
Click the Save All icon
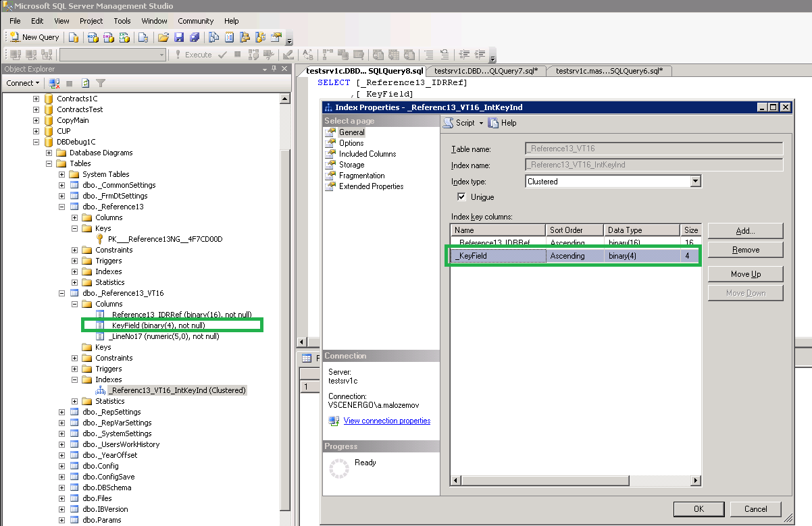point(195,37)
